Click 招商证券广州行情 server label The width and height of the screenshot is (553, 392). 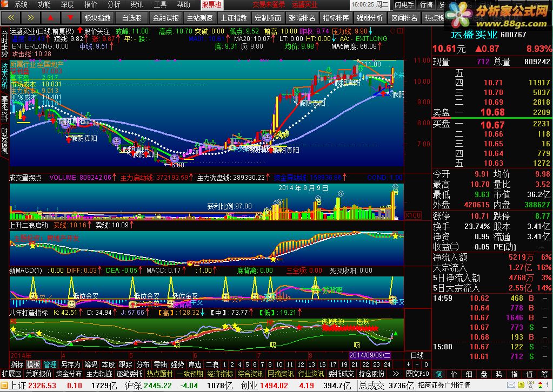[x=444, y=385]
